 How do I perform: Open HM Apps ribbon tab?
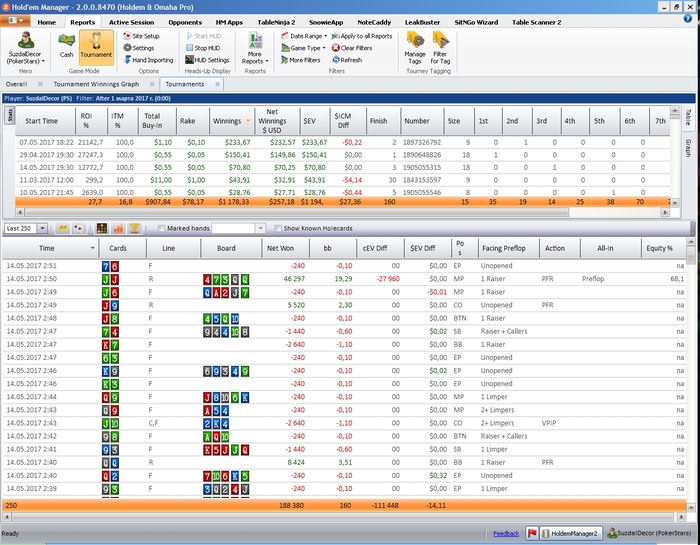click(229, 22)
